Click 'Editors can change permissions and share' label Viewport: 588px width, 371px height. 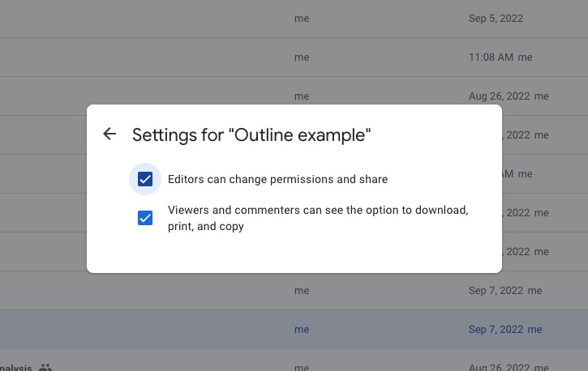coord(277,179)
